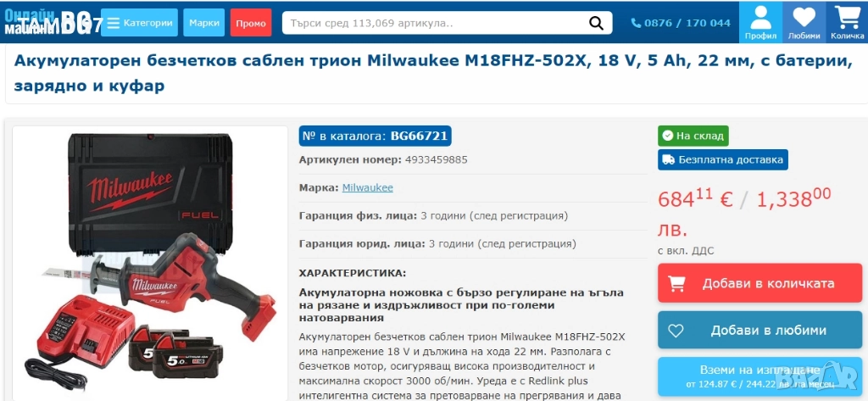Screen dimensions: 868x401
Task: Click the magnifying glass search icon
Action: [596, 23]
